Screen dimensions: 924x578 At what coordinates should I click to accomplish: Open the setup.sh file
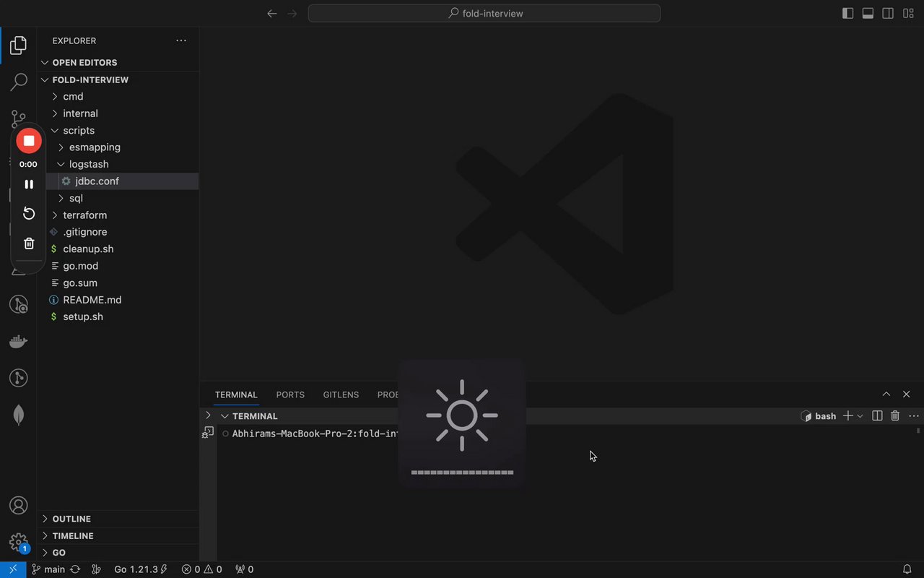118,316
